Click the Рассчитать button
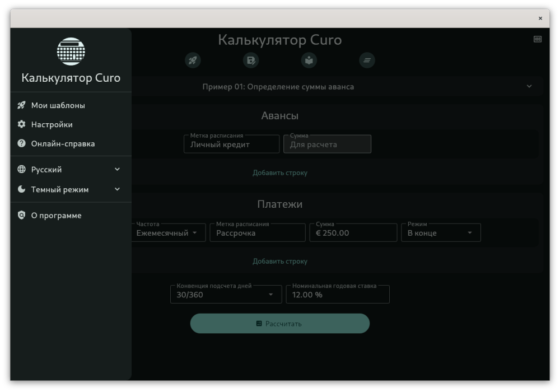Screen dimensions: 560x392 [279, 324]
